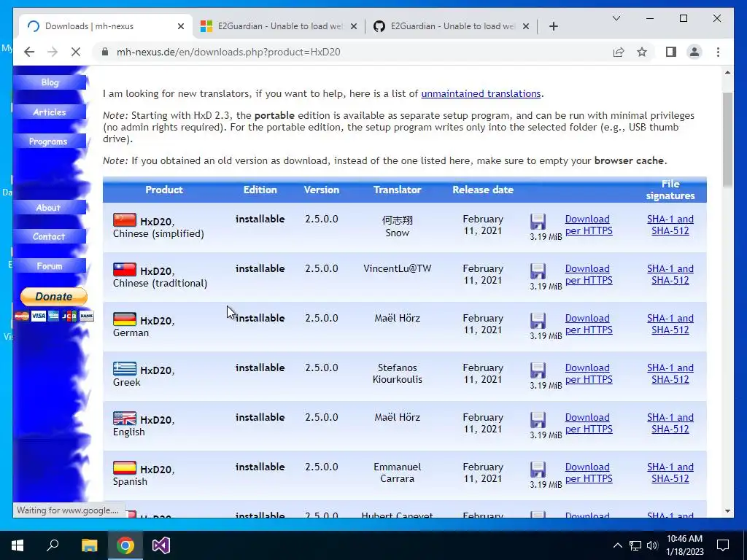
Task: Click the translator name Stefanos Kiourkoulis
Action: (x=398, y=373)
